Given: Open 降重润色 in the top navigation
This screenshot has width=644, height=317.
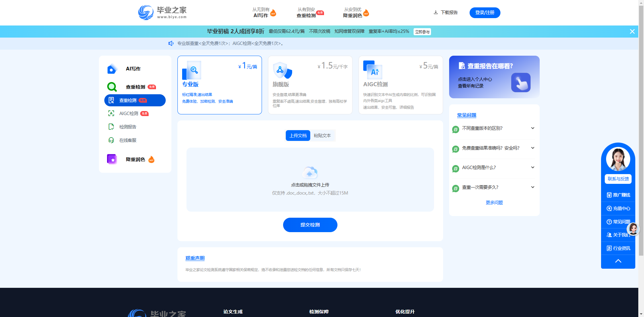Looking at the screenshot, I should point(356,13).
